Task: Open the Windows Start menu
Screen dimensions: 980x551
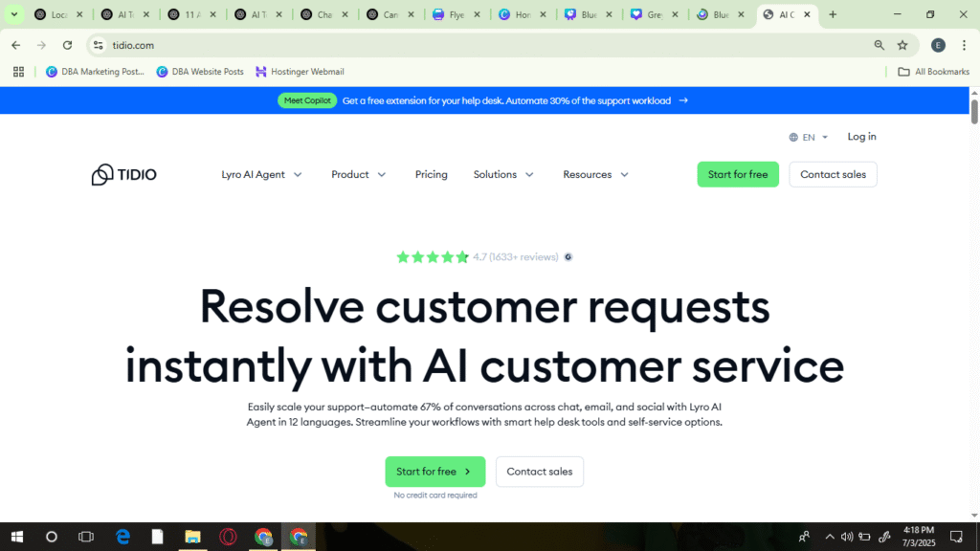Action: click(x=17, y=537)
